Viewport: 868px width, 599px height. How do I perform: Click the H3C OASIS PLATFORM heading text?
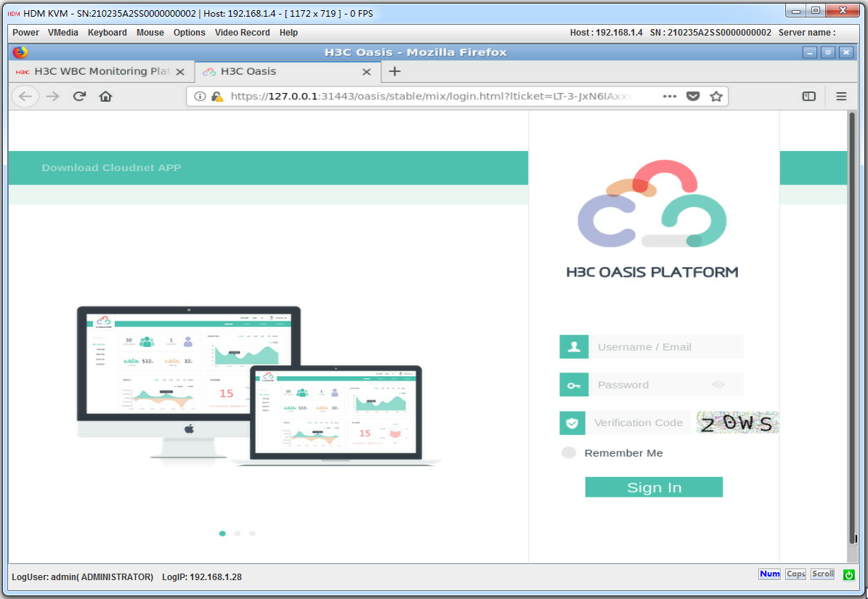pos(652,272)
